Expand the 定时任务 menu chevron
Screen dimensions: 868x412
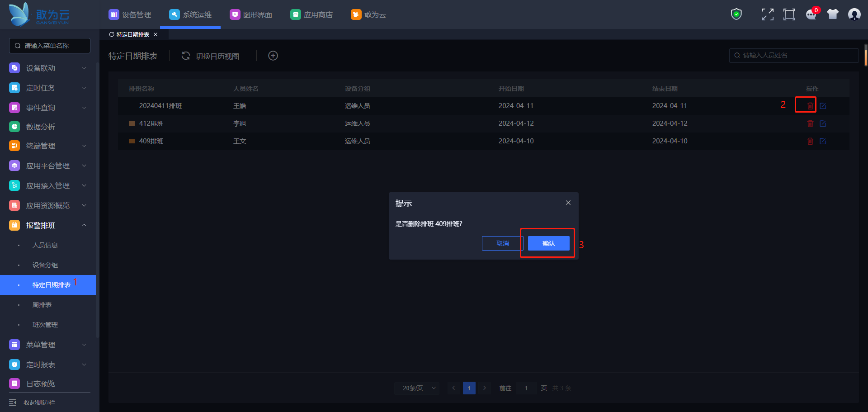(84, 88)
